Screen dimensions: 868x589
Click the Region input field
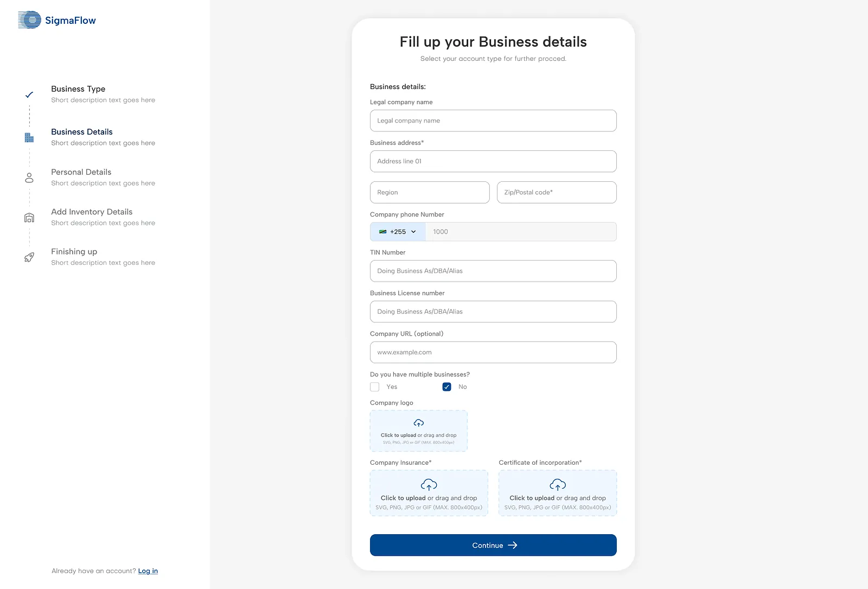(x=430, y=192)
